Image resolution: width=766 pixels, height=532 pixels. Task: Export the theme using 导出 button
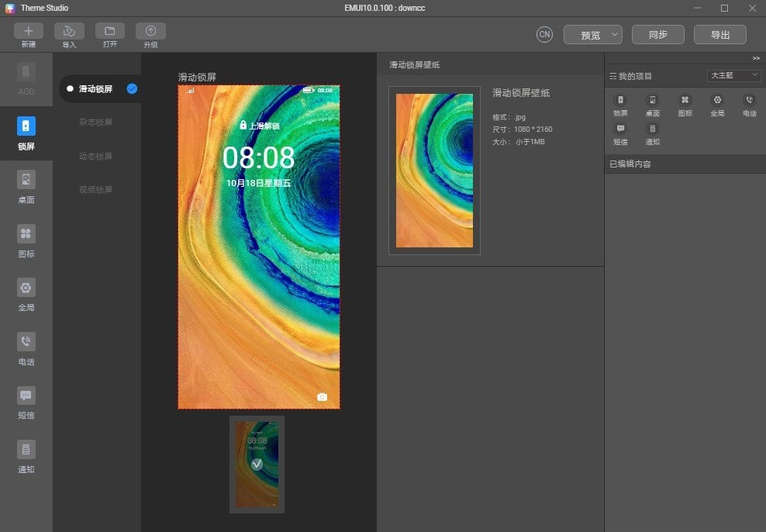[x=719, y=34]
